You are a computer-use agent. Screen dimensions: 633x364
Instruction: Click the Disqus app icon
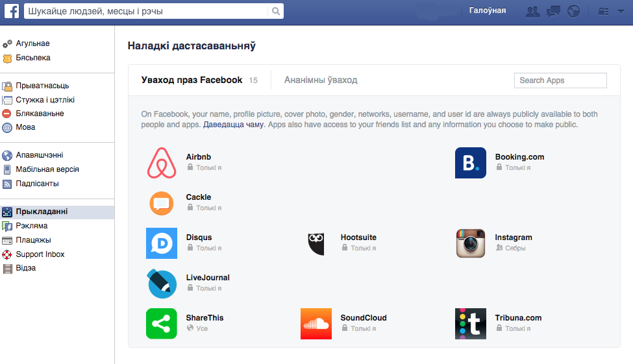pos(162,243)
